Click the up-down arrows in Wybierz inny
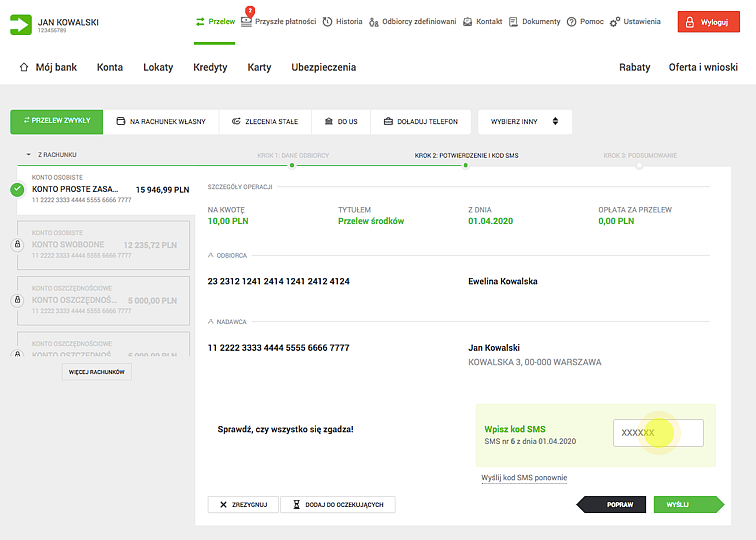The image size is (756, 540). coord(555,121)
